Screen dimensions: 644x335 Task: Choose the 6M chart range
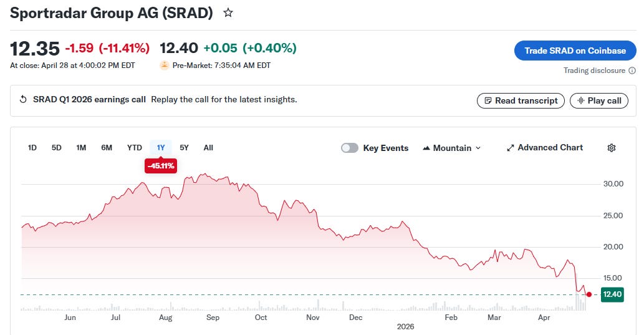click(107, 148)
